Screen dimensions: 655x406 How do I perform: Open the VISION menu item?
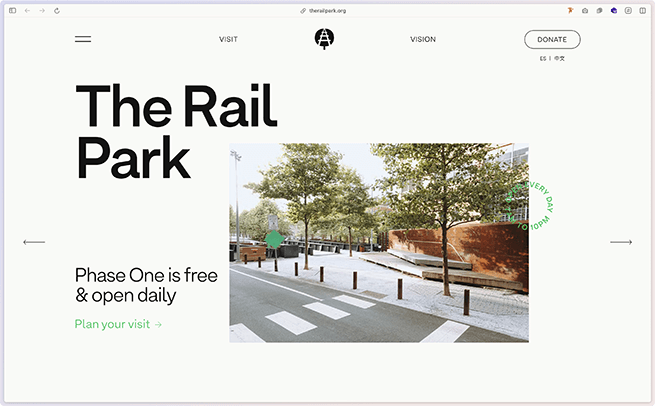423,39
